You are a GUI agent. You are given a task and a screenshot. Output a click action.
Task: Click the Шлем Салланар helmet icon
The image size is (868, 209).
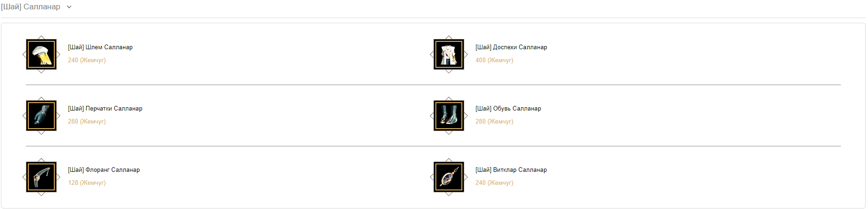(x=41, y=54)
